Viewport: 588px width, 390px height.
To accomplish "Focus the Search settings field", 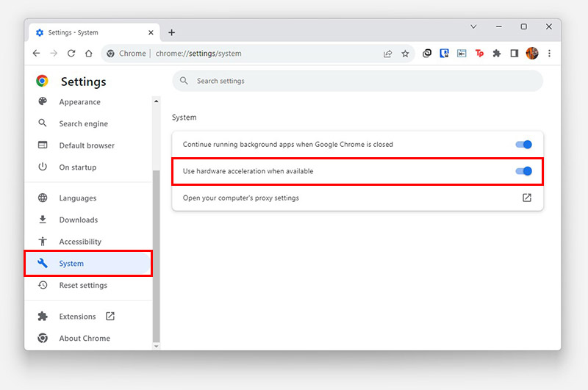I will [x=357, y=81].
